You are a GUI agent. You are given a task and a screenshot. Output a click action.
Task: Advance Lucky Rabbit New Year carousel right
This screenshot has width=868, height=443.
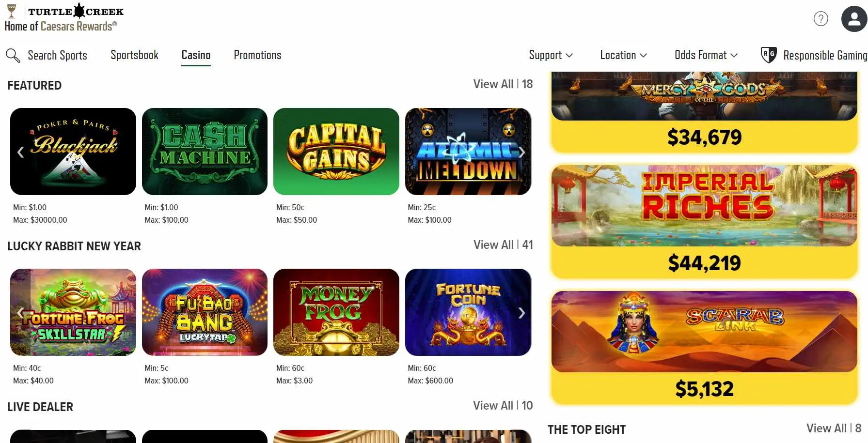tap(521, 313)
